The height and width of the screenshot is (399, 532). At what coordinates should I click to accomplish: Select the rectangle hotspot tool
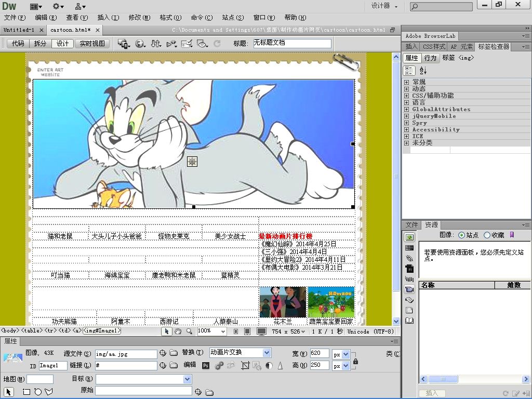tap(26, 392)
